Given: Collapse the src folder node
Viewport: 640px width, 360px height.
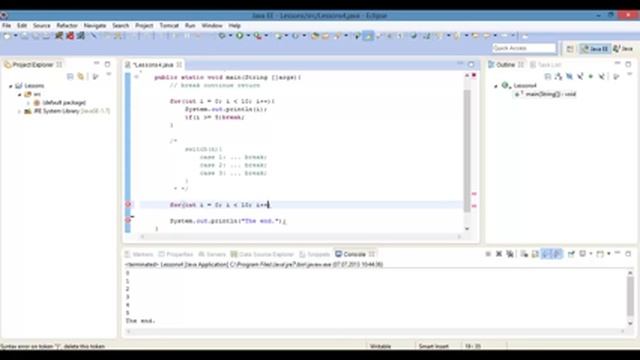Looking at the screenshot, I should [19, 94].
